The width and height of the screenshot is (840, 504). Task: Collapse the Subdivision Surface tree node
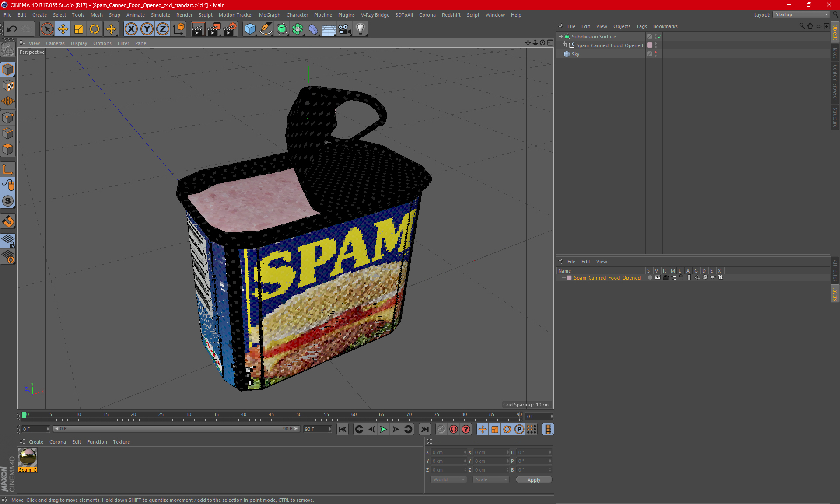[x=560, y=37]
